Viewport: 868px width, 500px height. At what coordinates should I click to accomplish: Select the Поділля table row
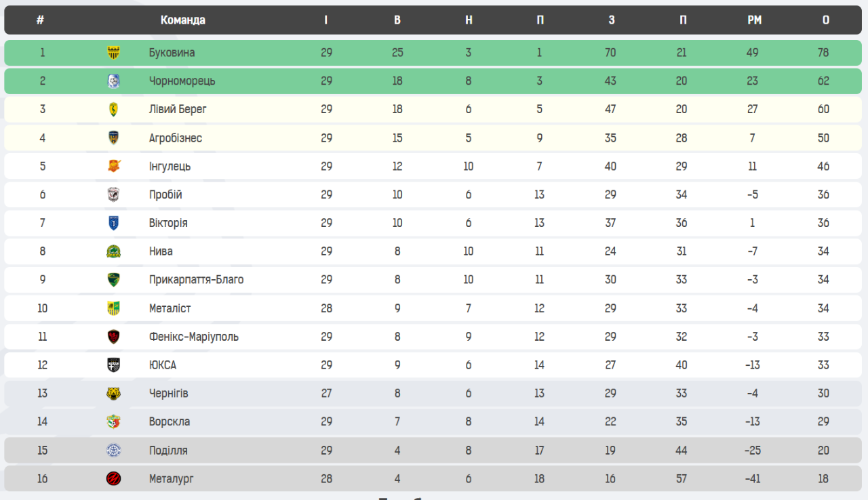434,451
